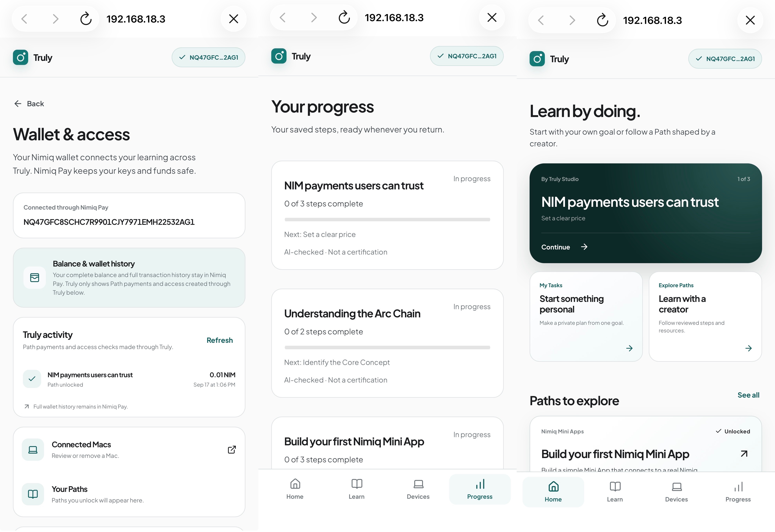Go back in the Your progress screen's browser bar
This screenshot has width=775, height=532.
282,18
